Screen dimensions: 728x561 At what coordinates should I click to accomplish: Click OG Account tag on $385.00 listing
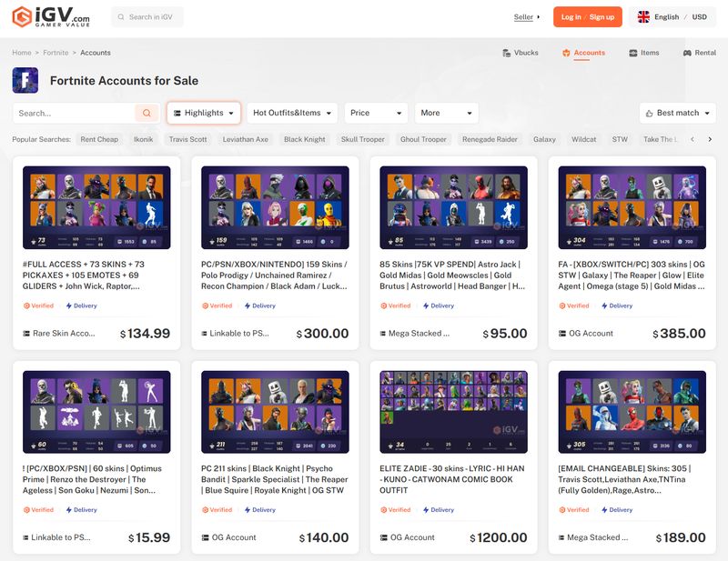pyautogui.click(x=585, y=334)
